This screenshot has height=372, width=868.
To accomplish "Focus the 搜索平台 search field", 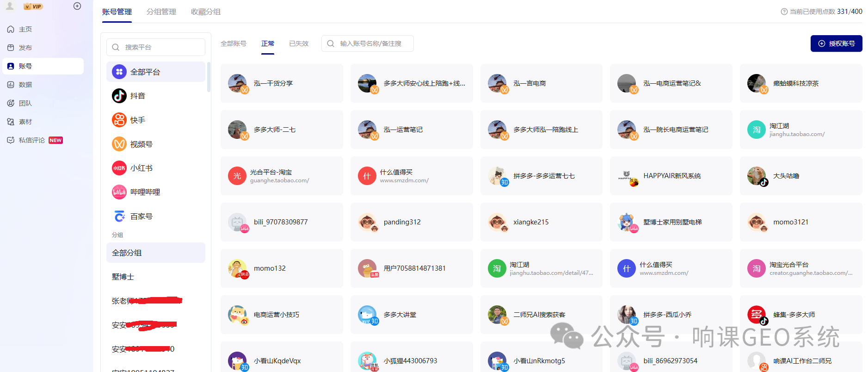I will (156, 47).
